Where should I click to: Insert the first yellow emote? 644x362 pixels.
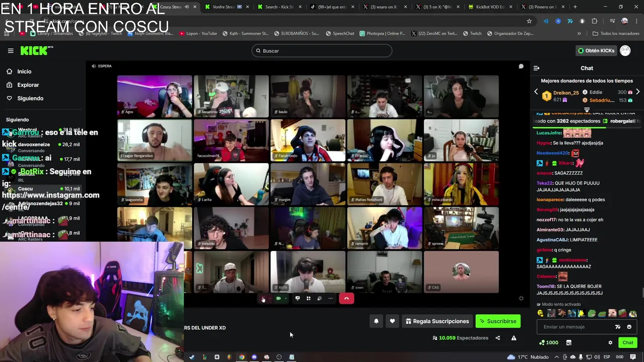pos(541,313)
